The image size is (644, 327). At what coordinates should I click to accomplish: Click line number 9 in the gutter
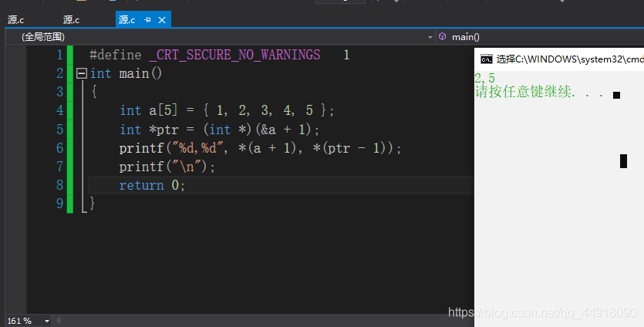click(60, 203)
